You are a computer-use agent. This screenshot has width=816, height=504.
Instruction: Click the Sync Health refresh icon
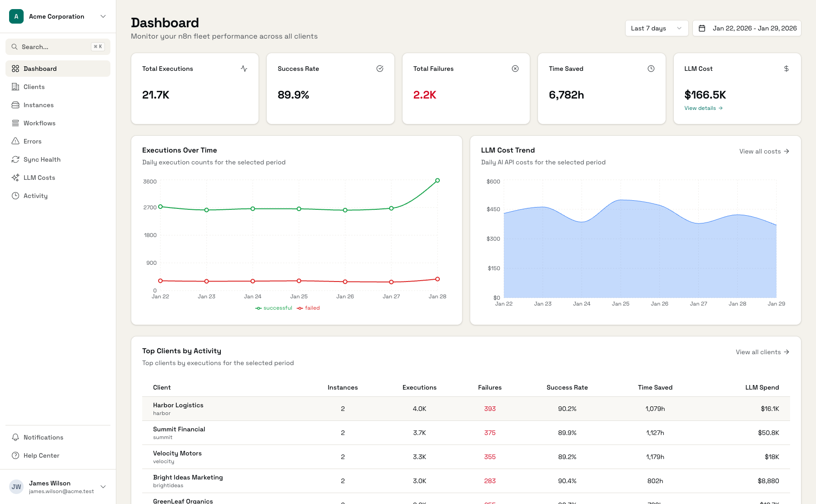pos(15,159)
